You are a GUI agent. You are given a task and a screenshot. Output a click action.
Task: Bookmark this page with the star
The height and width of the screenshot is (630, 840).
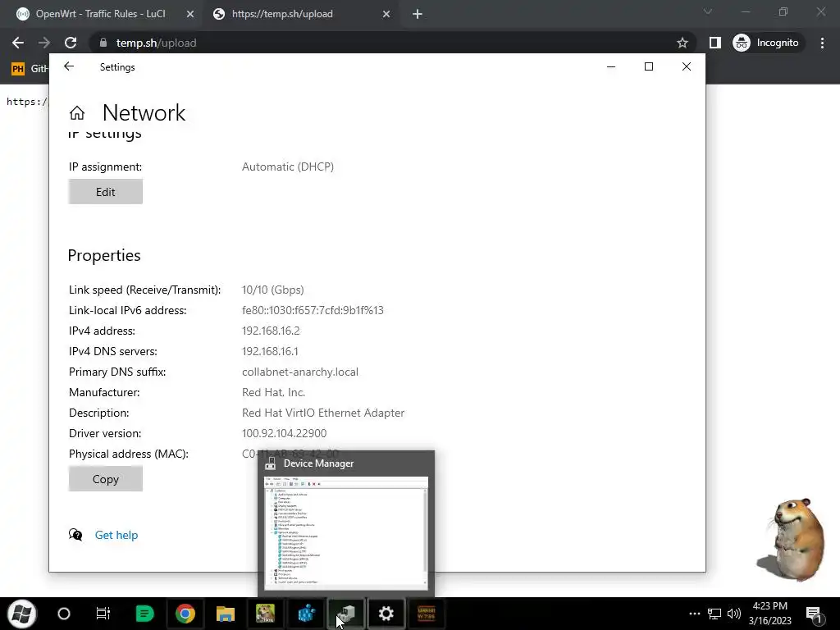682,43
